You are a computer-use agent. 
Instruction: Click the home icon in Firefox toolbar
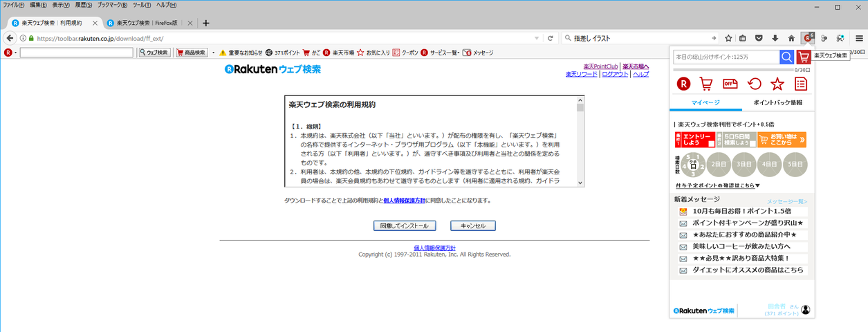click(x=791, y=38)
